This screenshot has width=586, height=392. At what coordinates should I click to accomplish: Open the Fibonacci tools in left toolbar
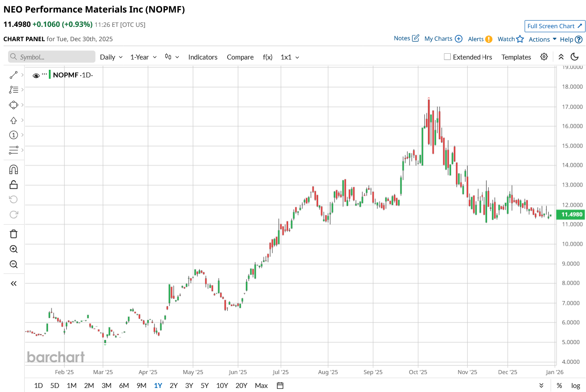point(13,90)
